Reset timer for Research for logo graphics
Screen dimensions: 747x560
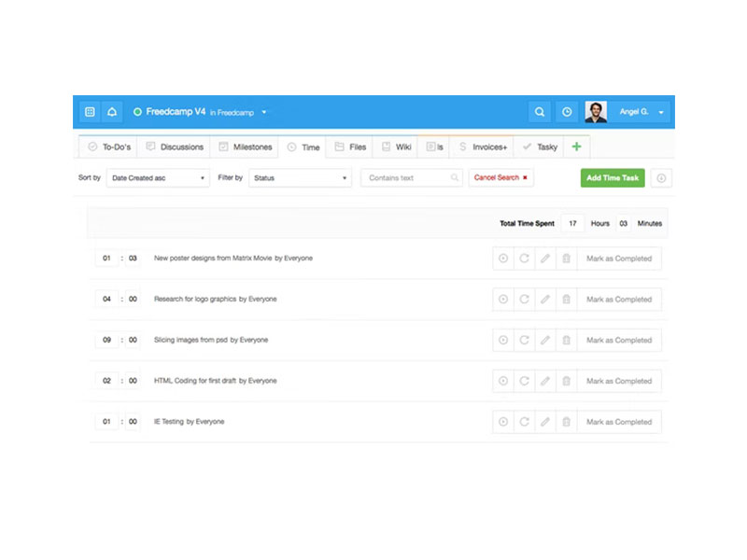tap(524, 300)
